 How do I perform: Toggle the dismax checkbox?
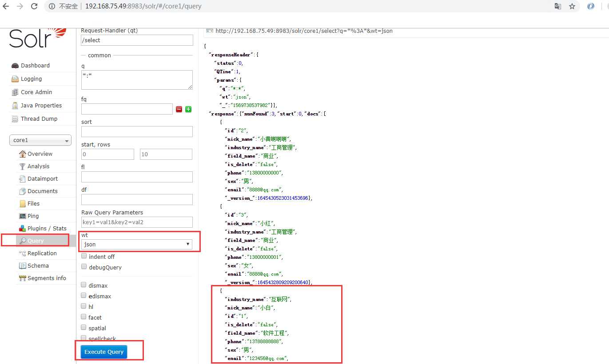coord(84,285)
